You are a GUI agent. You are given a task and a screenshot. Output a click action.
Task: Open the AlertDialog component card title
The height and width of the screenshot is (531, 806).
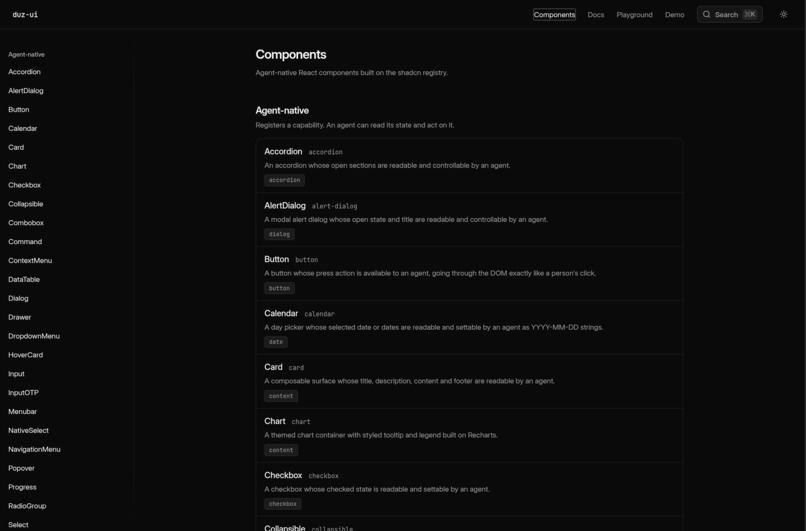[285, 205]
